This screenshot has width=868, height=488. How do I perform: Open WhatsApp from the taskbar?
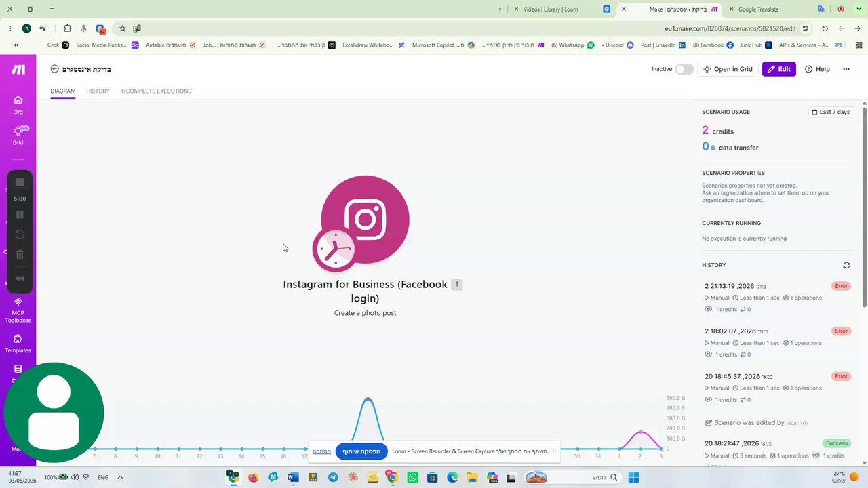(412, 478)
